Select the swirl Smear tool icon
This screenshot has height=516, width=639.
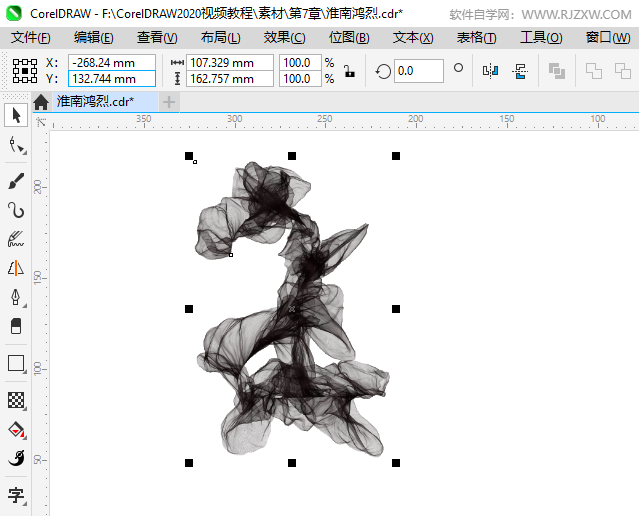(16, 459)
